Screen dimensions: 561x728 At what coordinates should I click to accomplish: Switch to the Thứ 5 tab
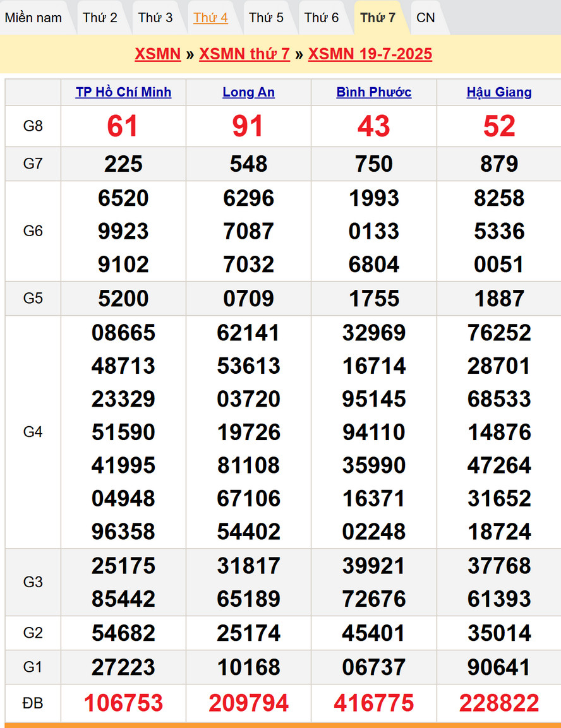tap(266, 18)
